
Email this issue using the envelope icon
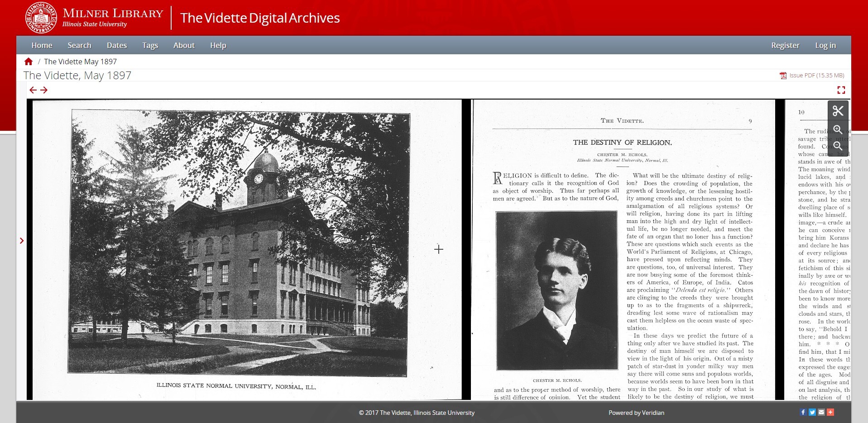[821, 412]
